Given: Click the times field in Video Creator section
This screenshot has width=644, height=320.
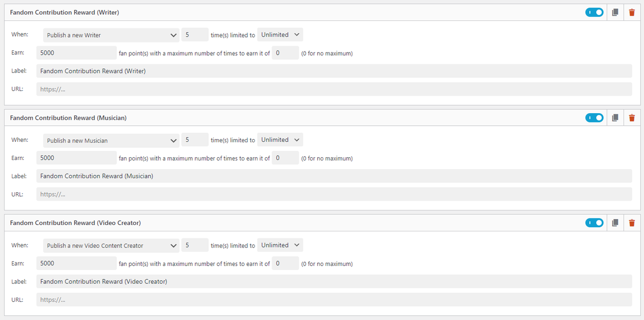Looking at the screenshot, I should pyautogui.click(x=195, y=245).
